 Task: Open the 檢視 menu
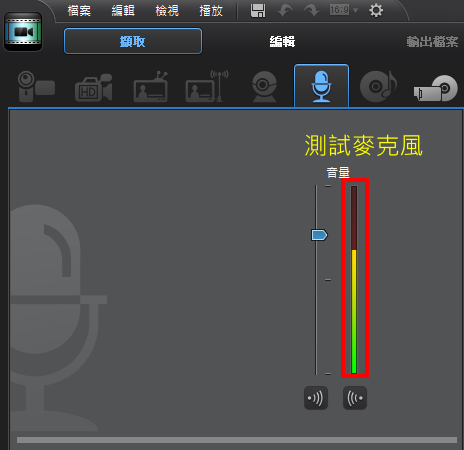(167, 11)
